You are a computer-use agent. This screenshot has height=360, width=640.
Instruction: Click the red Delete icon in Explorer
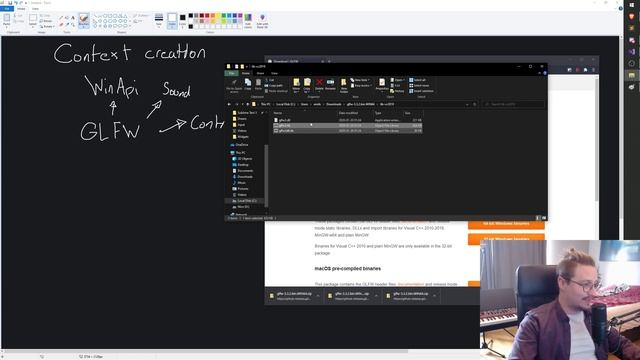click(x=319, y=84)
